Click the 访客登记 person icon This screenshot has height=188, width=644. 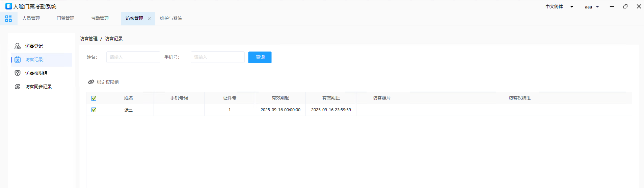[x=18, y=46]
